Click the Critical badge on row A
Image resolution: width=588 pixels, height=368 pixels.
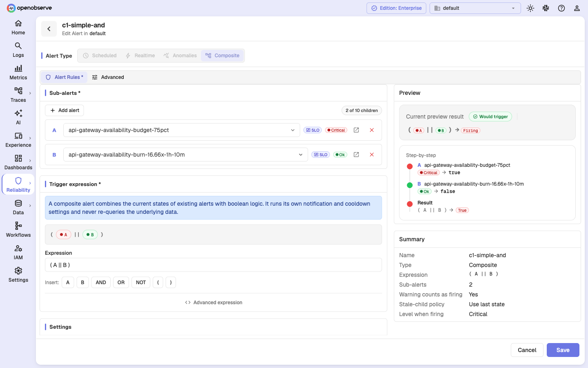pos(336,130)
